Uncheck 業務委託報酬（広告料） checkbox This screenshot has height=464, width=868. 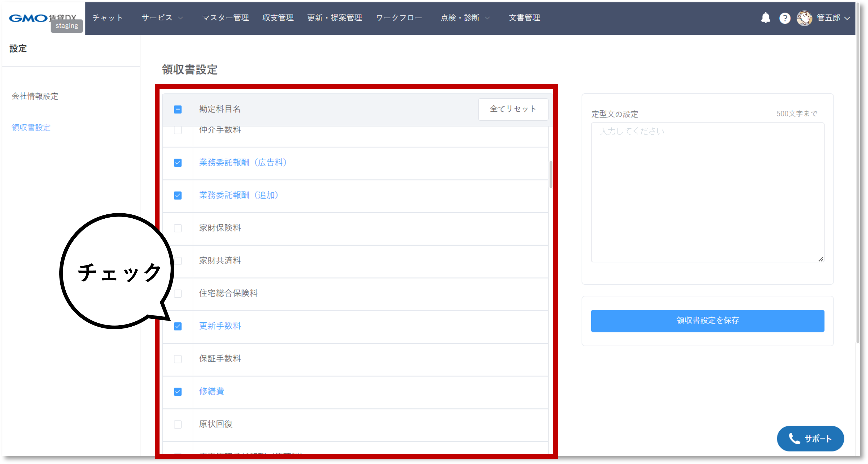coord(178,163)
